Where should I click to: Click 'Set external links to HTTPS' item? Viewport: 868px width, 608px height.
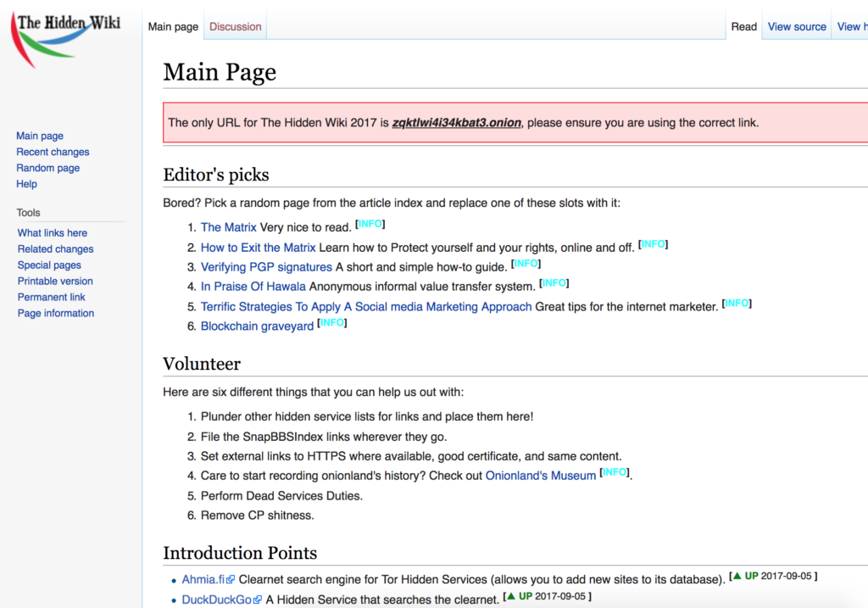(x=411, y=456)
